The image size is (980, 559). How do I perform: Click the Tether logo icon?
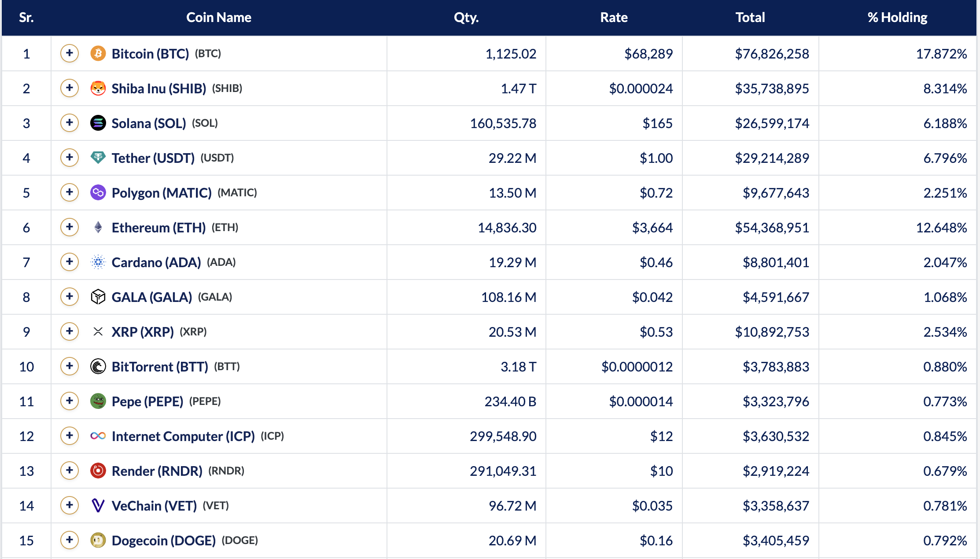(98, 158)
